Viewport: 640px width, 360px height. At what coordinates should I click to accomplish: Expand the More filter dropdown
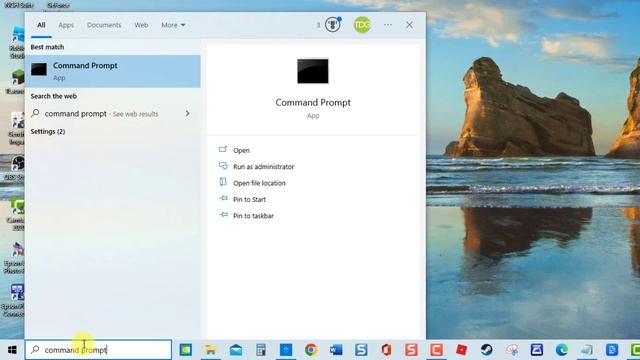pyautogui.click(x=173, y=25)
